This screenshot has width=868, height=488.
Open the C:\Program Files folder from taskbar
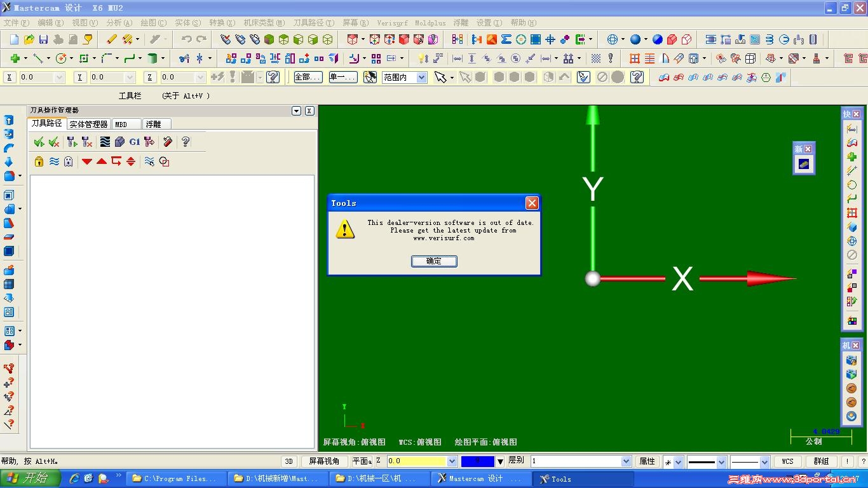pyautogui.click(x=176, y=478)
